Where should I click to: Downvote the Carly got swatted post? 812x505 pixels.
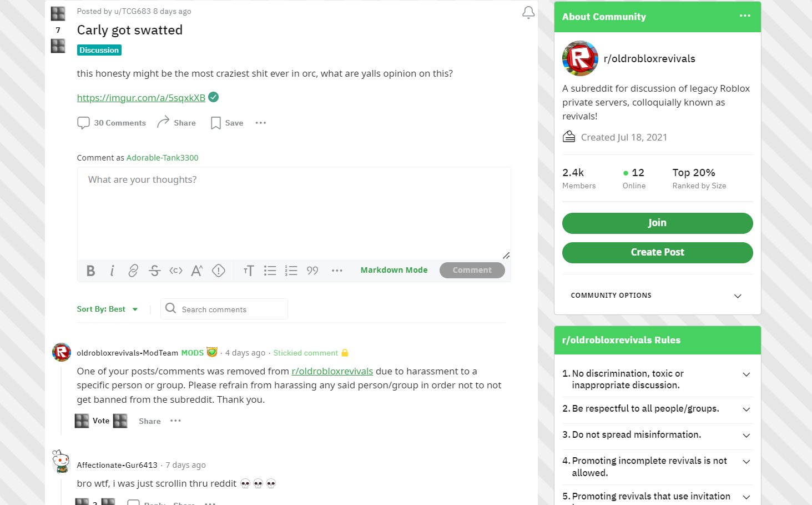tap(58, 46)
